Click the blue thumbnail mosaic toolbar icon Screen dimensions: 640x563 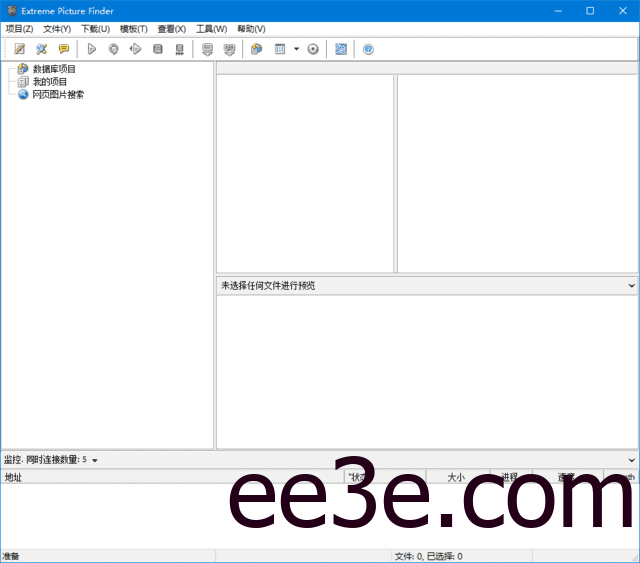pos(341,49)
